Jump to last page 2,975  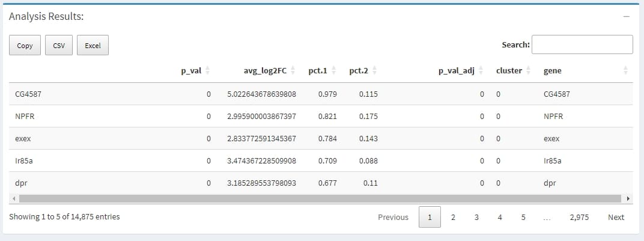click(x=579, y=217)
